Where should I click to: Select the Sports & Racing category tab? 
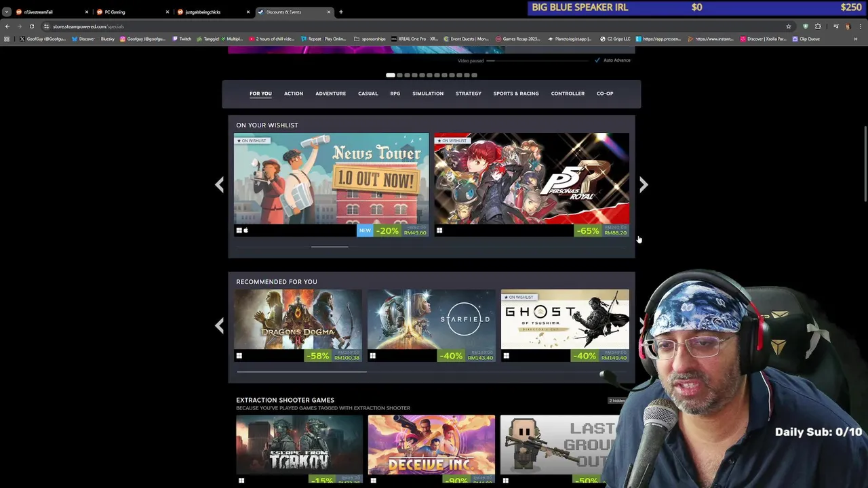coord(516,94)
